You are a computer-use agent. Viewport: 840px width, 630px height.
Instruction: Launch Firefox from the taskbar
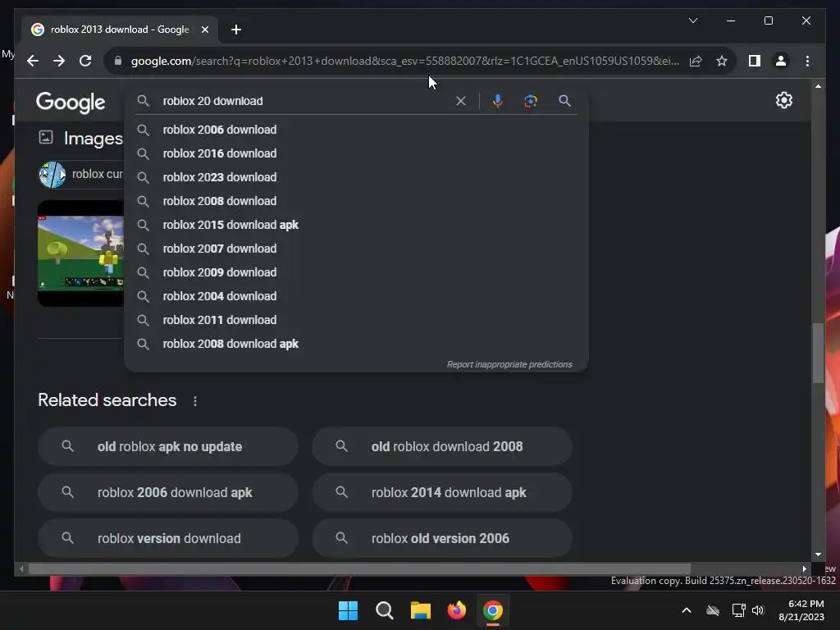[x=456, y=610]
